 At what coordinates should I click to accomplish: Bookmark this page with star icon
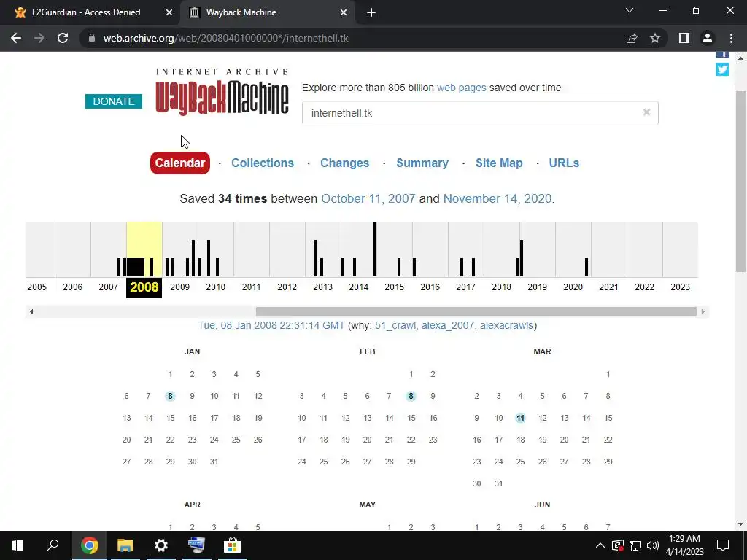pyautogui.click(x=655, y=38)
